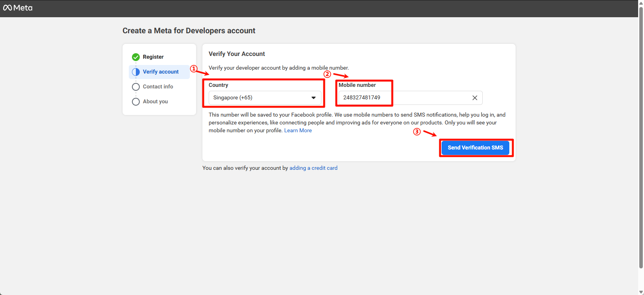This screenshot has height=295, width=644.
Task: Expand the country list using caret arrow
Action: click(314, 98)
